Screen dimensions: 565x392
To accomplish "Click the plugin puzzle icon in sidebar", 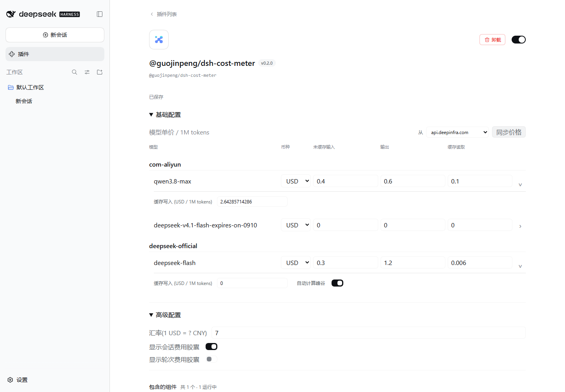I will click(12, 54).
